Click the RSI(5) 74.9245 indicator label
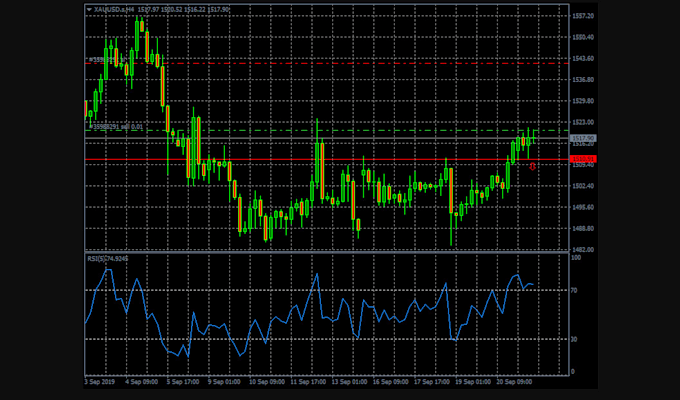This screenshot has width=680, height=400. (x=108, y=259)
